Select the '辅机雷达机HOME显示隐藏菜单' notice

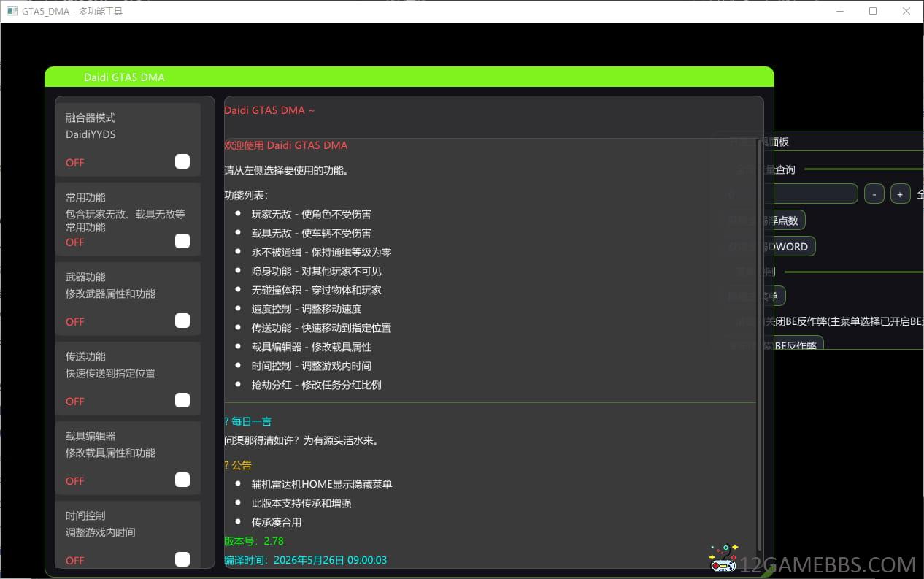(x=322, y=484)
